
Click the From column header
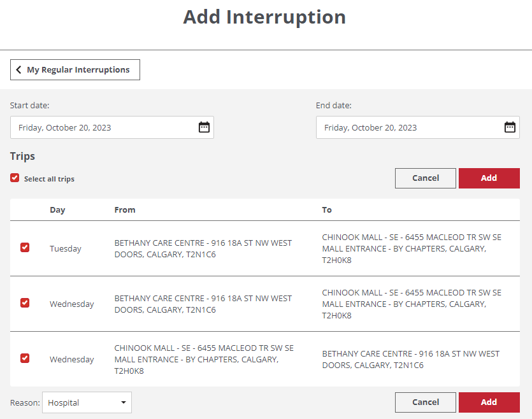coord(125,209)
